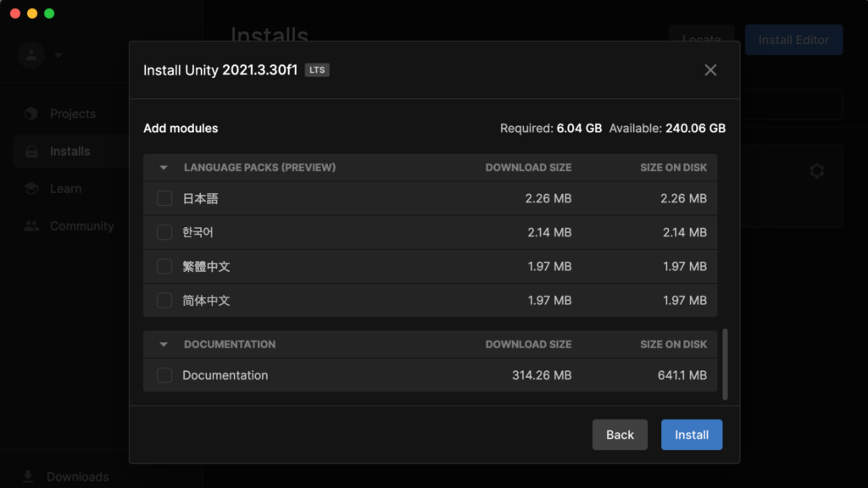The height and width of the screenshot is (488, 868).
Task: Go Back to the previous step
Action: click(x=620, y=435)
